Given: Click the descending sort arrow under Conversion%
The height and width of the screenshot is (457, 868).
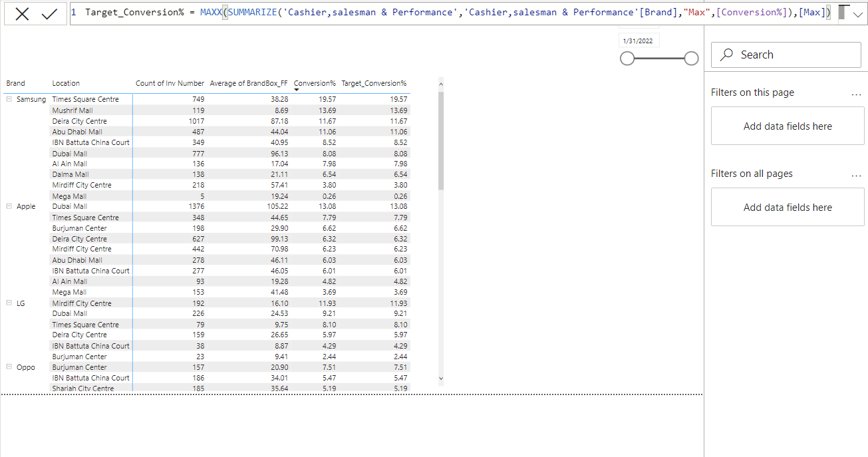Looking at the screenshot, I should click(x=297, y=90).
